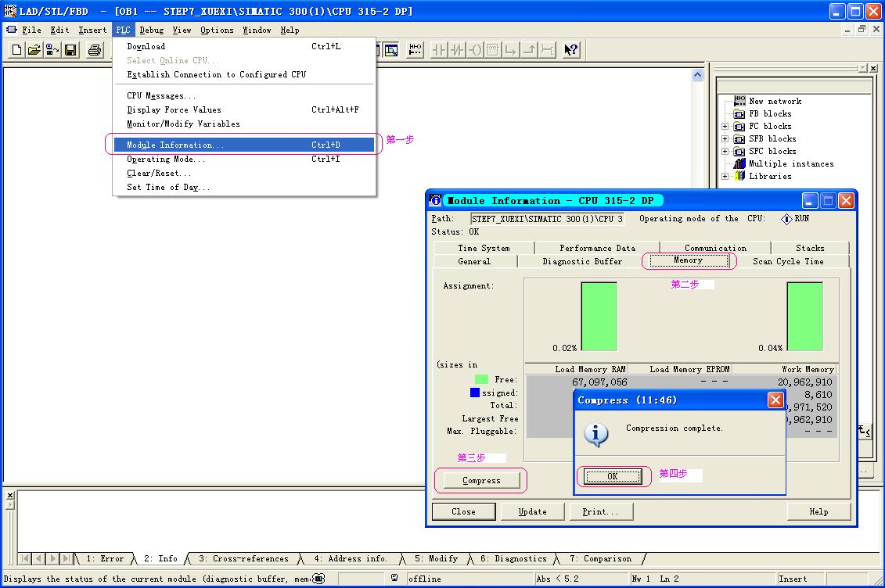
Task: Click the green Load Memory RAM bar
Action: [x=599, y=317]
